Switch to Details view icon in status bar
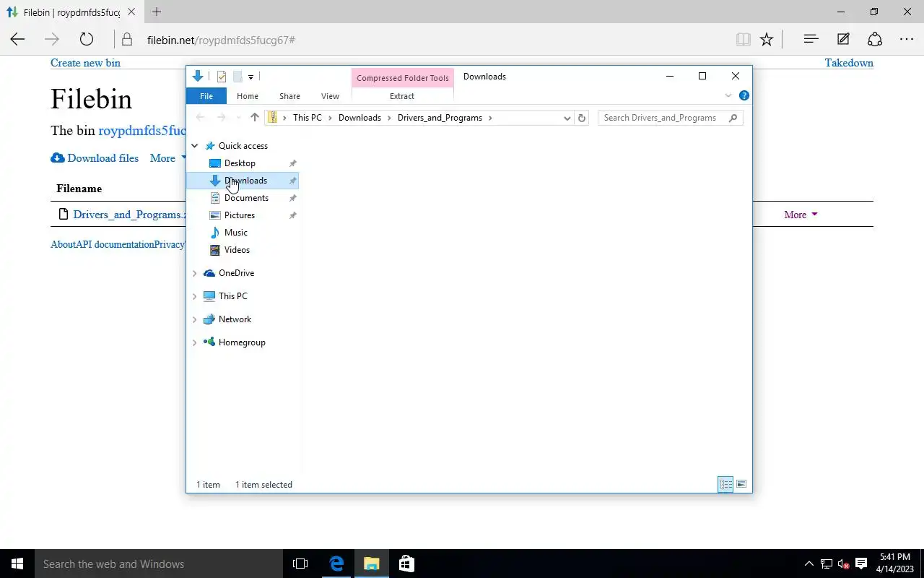Image resolution: width=924 pixels, height=578 pixels. click(725, 485)
